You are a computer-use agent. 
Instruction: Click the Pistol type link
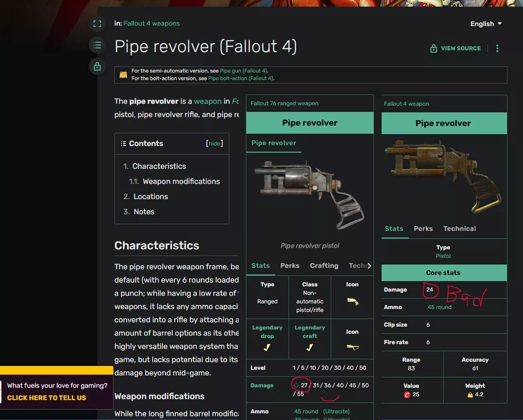(x=443, y=256)
